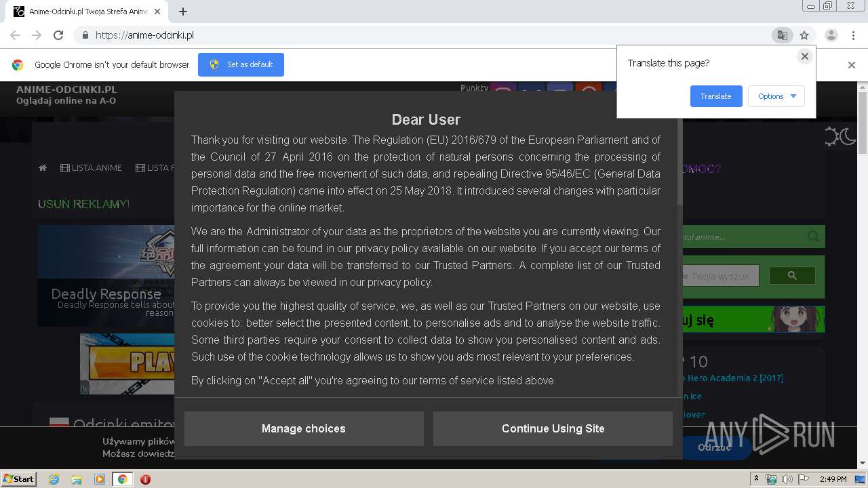Click the taskbar clock 2:49 PM
The width and height of the screenshot is (868, 488).
coord(833,479)
